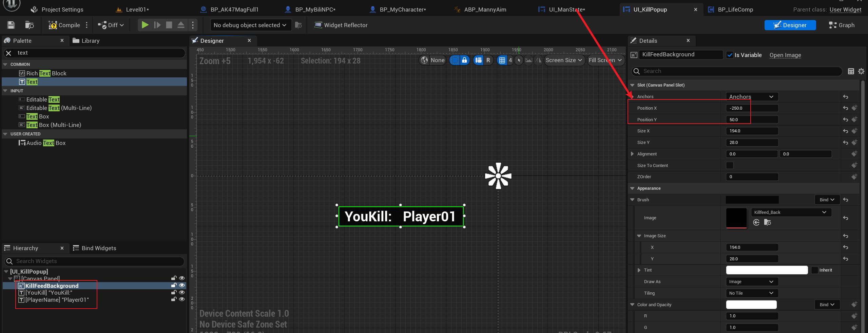Open play options three-dot menu

193,25
